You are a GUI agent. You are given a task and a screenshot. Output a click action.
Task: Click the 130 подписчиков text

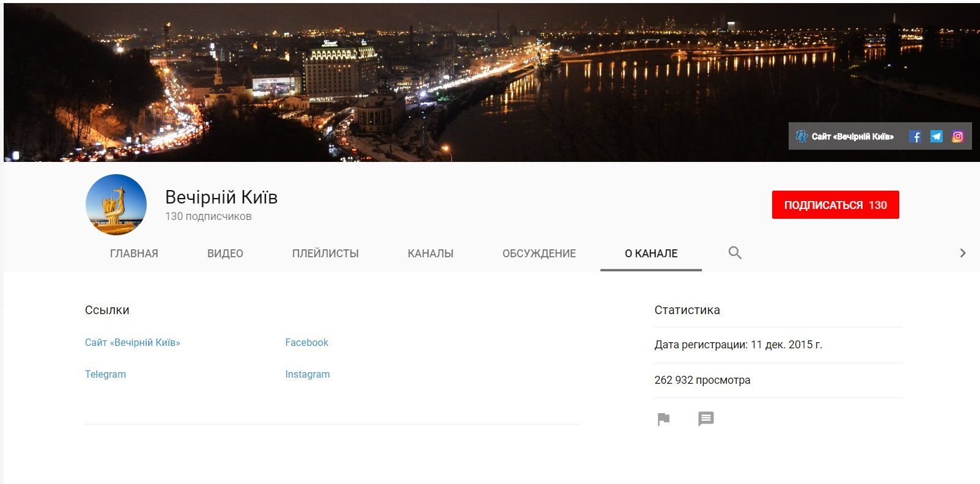[208, 216]
